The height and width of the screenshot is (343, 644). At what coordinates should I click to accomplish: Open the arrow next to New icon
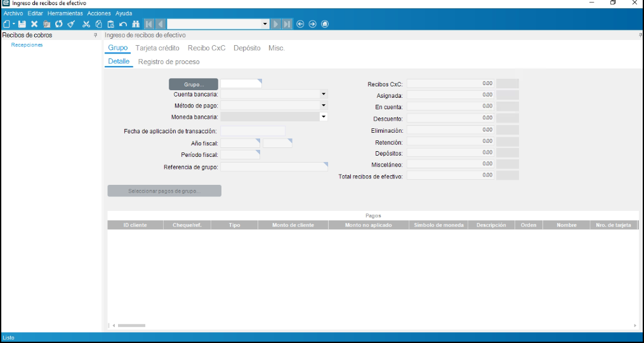[13, 24]
